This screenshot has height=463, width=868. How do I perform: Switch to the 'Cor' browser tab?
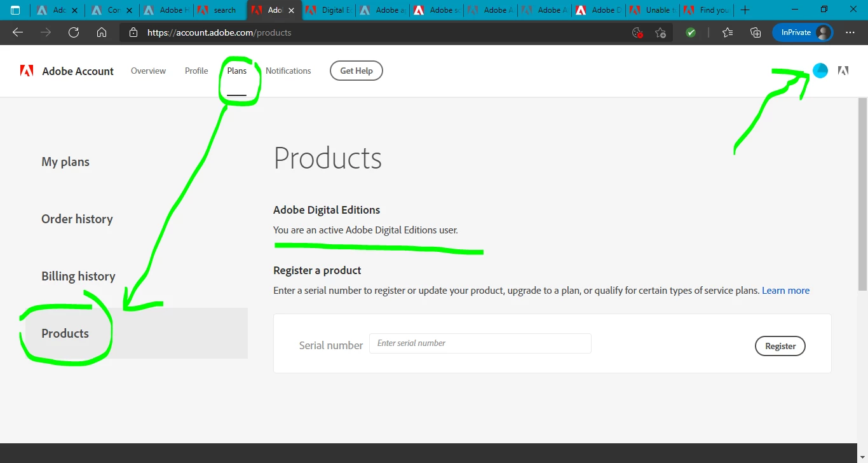(112, 10)
